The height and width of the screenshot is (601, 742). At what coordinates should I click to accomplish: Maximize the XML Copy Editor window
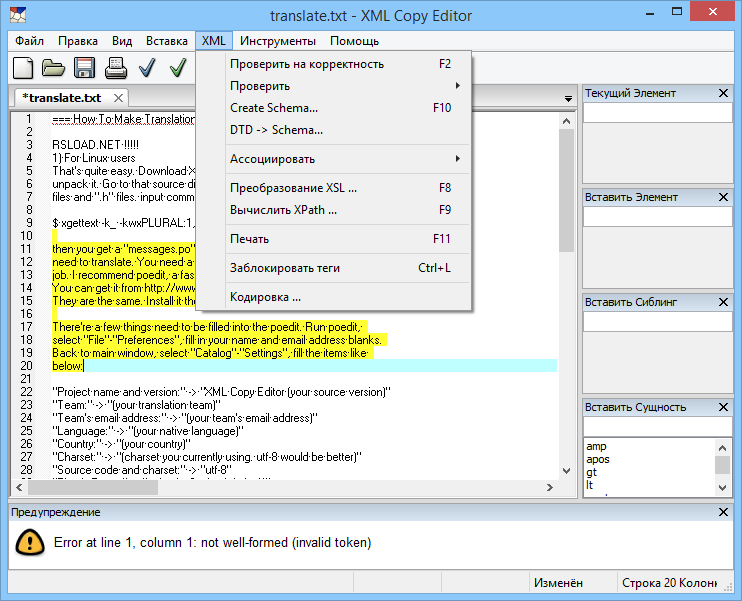[677, 12]
